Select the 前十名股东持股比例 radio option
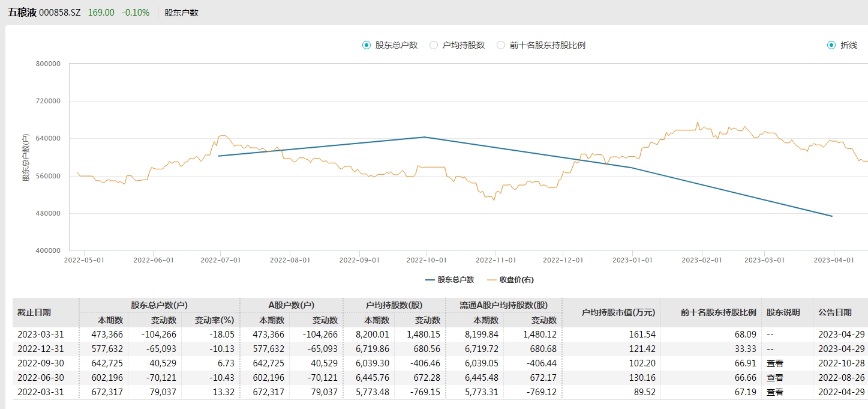The height and width of the screenshot is (409, 868). point(501,45)
